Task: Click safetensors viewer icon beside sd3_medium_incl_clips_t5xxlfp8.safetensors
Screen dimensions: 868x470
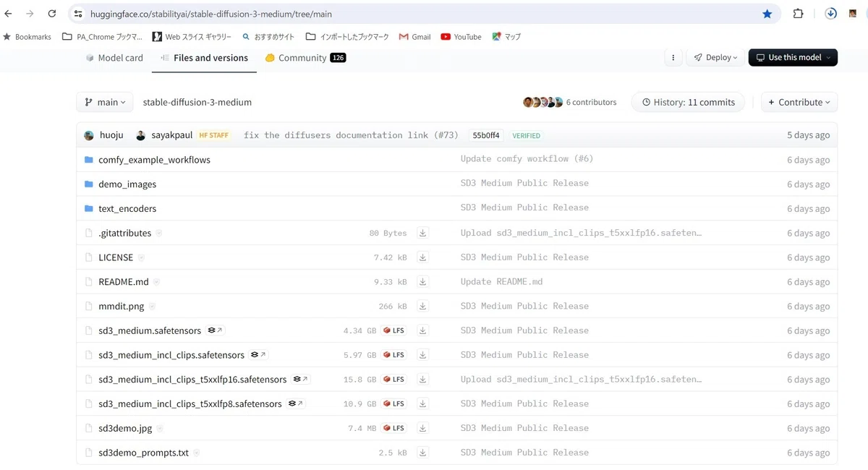Action: pyautogui.click(x=296, y=403)
